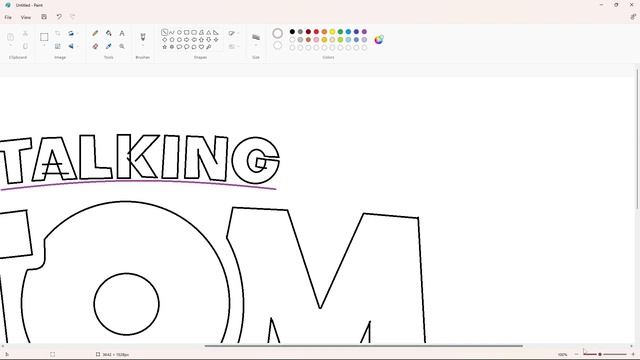
Task: Click the Copy icon in Clipboard group
Action: tap(25, 46)
